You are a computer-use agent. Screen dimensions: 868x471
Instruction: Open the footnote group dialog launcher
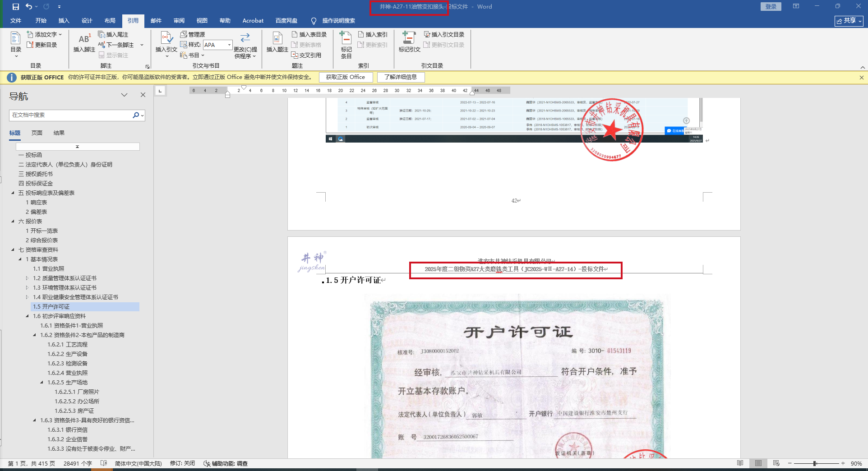(147, 66)
